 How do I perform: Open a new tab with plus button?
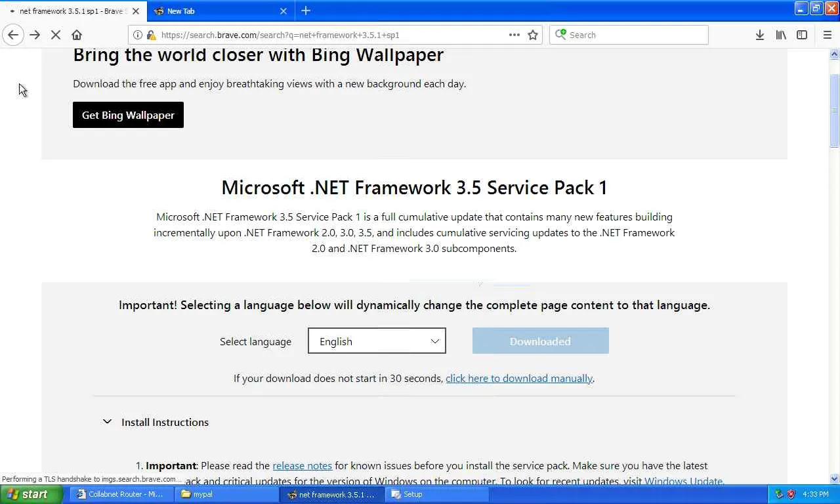pos(306,10)
